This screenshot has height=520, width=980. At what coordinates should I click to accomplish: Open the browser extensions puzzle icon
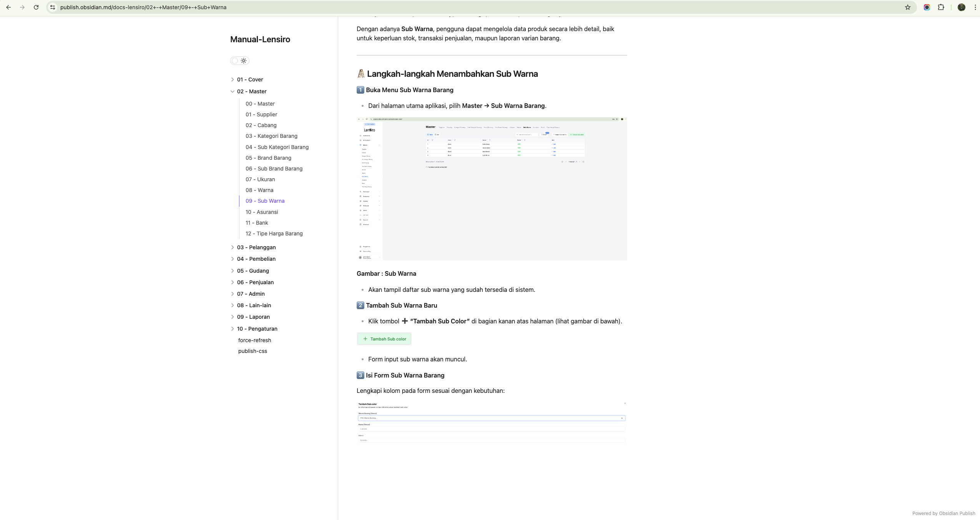[x=941, y=7]
